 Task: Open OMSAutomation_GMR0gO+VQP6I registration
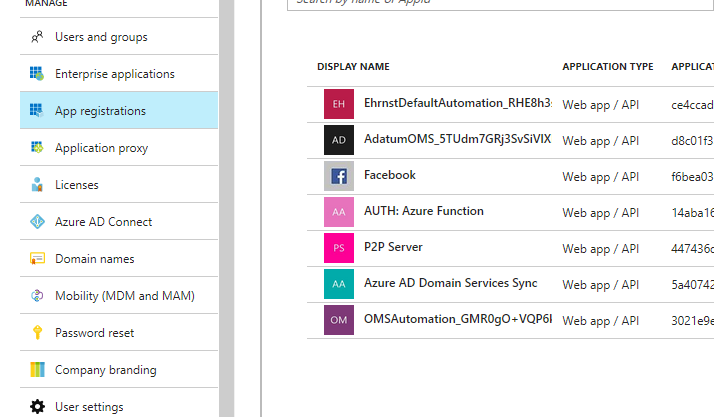(x=458, y=319)
